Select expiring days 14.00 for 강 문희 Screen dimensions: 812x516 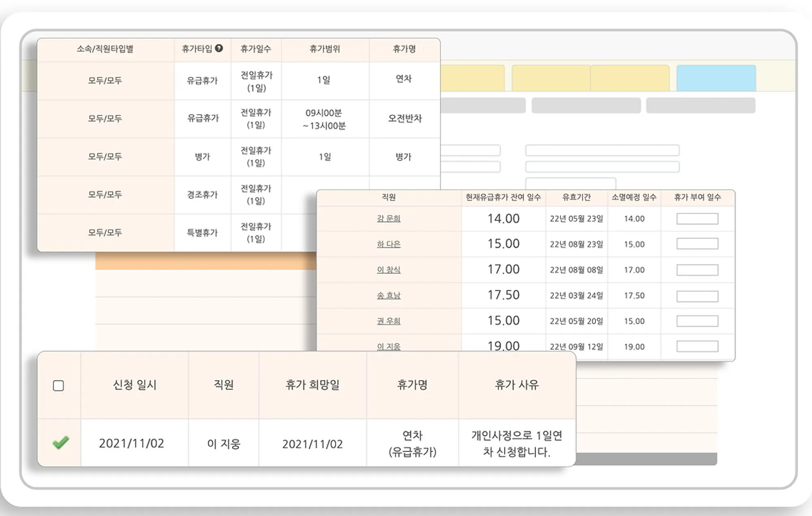[634, 219]
